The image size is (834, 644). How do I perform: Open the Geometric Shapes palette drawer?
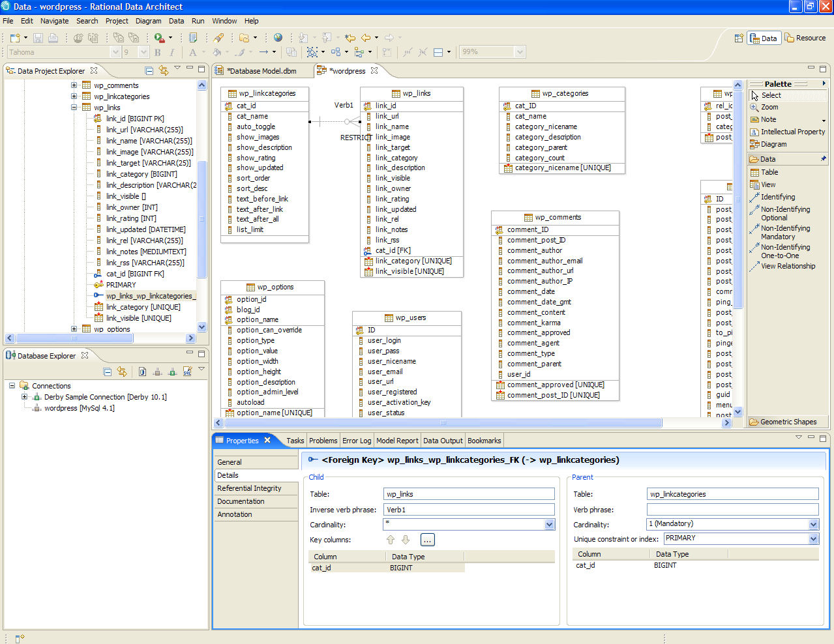[787, 422]
